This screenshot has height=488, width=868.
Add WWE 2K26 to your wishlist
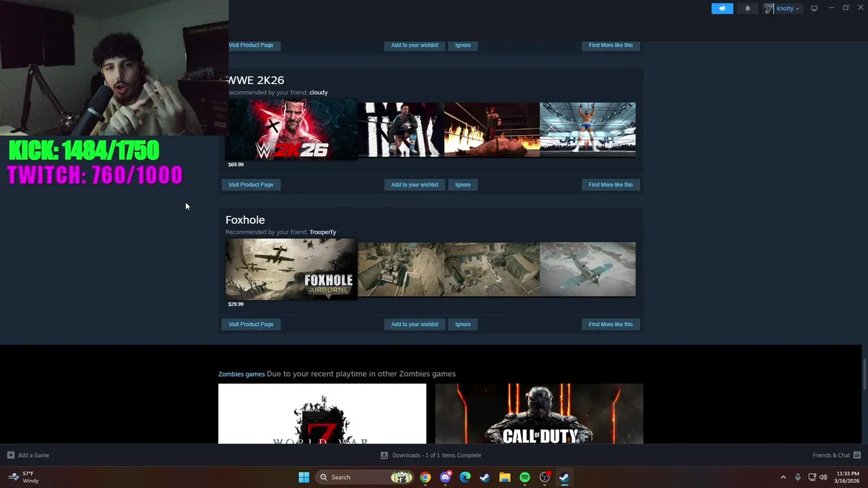click(414, 184)
